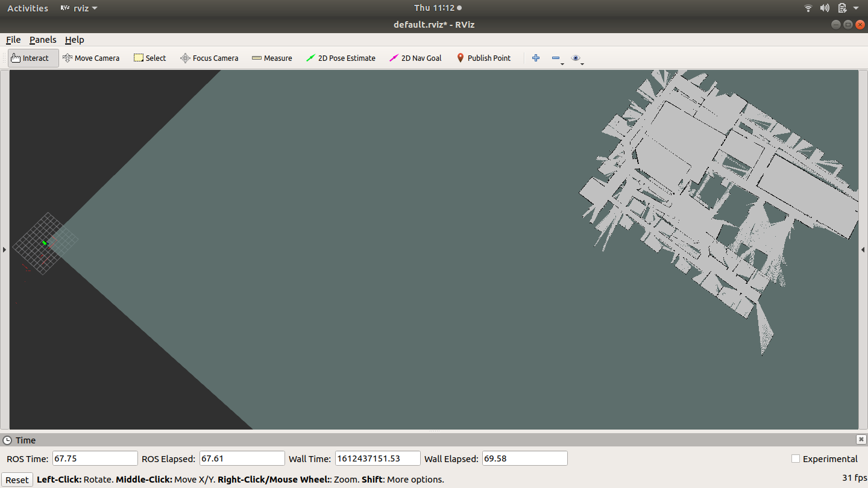Click the ROS Elapsed field
Screen dimensions: 868x488
tap(242, 458)
